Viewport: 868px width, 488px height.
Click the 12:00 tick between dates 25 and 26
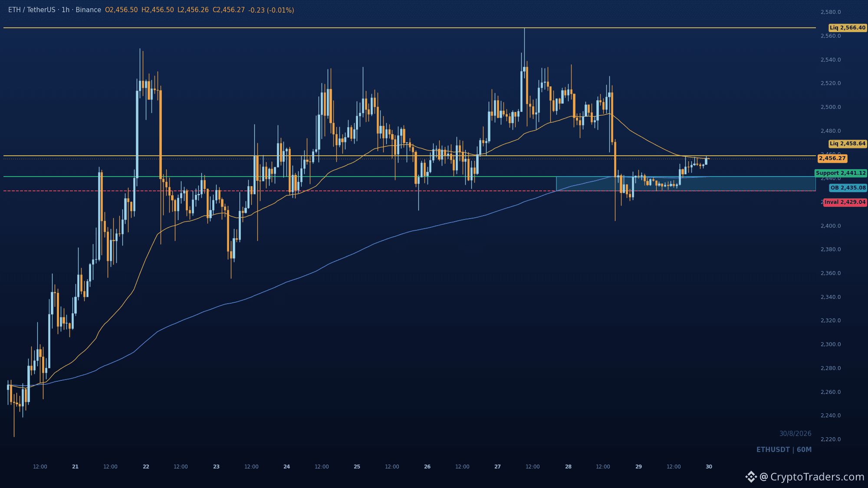coord(392,467)
